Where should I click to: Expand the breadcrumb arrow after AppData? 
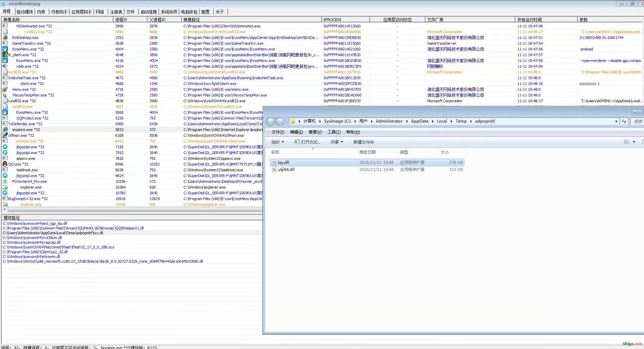click(432, 121)
